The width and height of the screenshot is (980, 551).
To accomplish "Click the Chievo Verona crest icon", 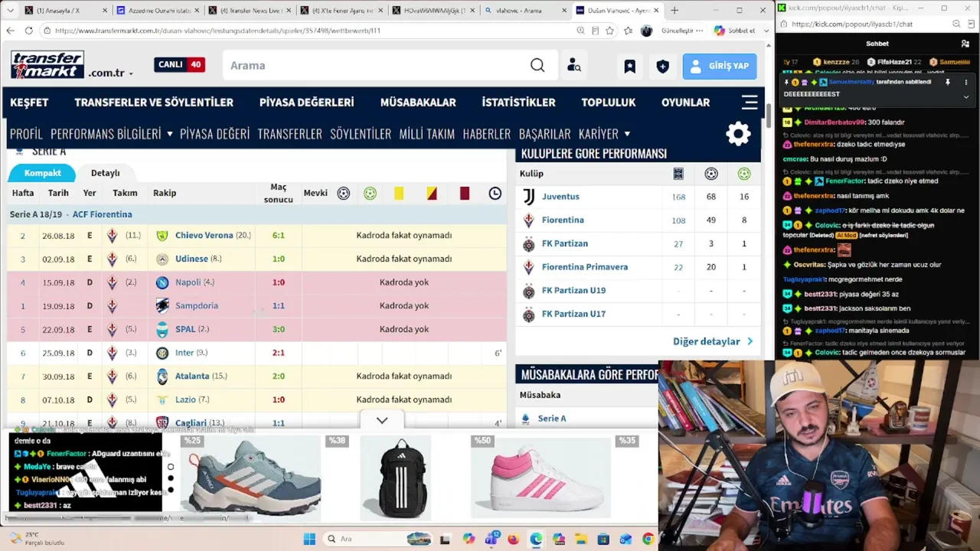I will pos(162,236).
